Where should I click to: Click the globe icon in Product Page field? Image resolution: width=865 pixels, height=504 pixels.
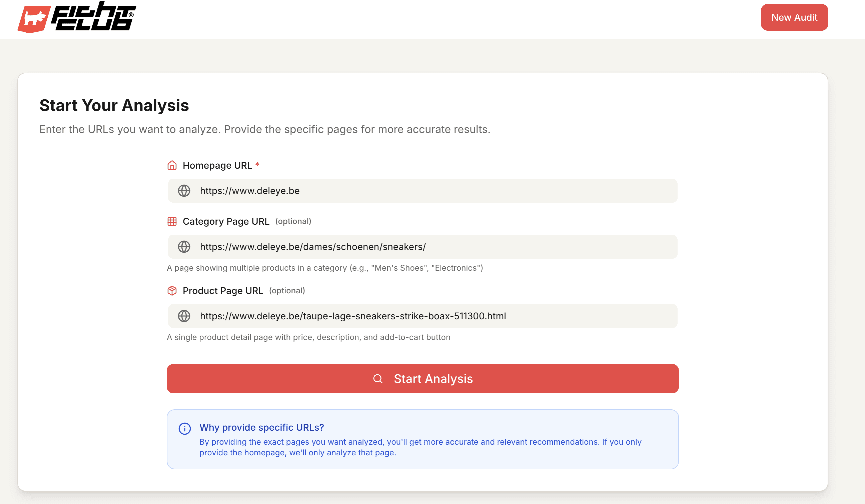pos(184,316)
